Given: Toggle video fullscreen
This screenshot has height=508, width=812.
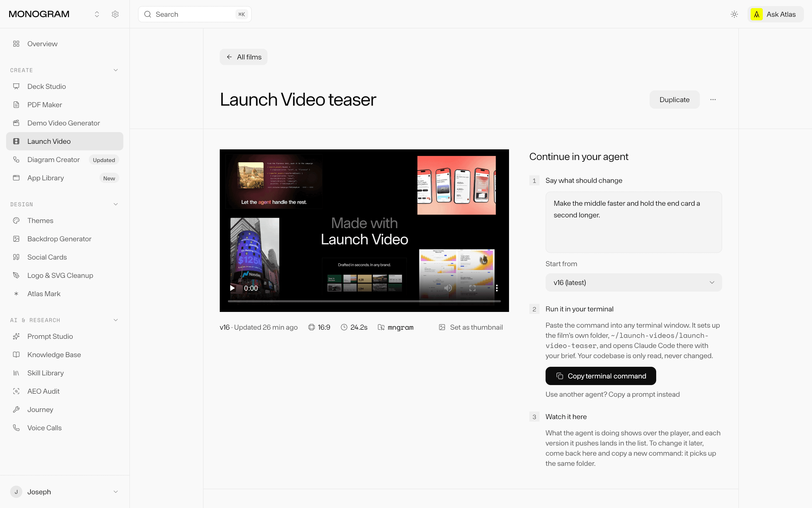Looking at the screenshot, I should click(x=472, y=288).
